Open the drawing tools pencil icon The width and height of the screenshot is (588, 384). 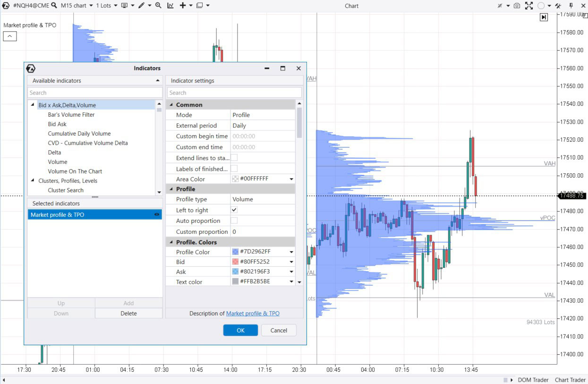coord(142,6)
